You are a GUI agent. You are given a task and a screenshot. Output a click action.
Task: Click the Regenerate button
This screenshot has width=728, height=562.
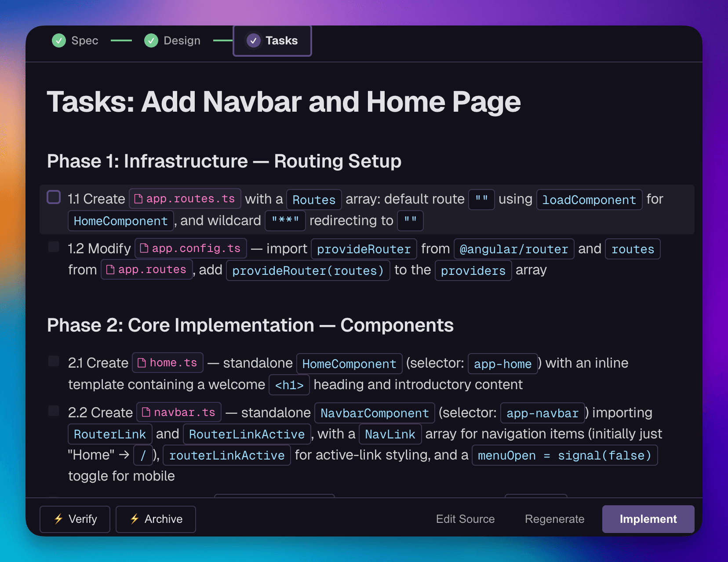(x=554, y=519)
